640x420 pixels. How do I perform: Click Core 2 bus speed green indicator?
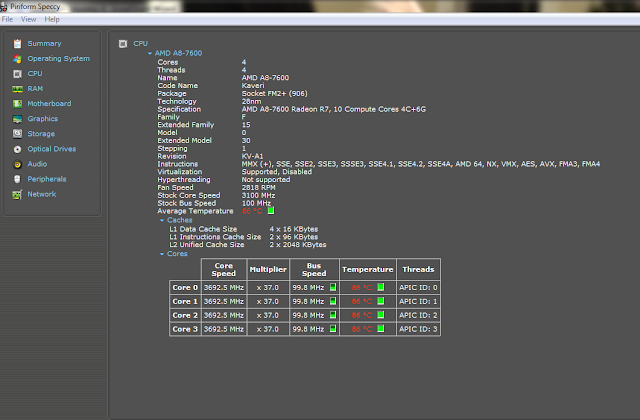pos(333,315)
